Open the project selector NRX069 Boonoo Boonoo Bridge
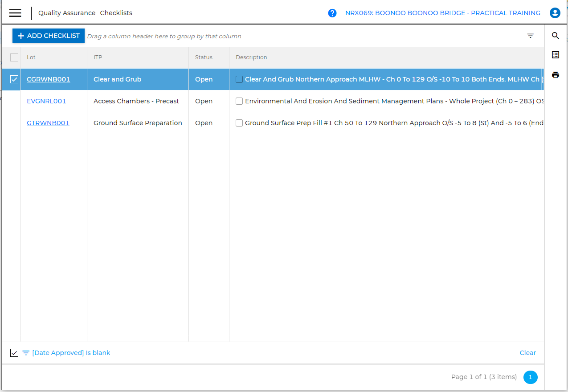The width and height of the screenshot is (568, 392). pyautogui.click(x=442, y=13)
